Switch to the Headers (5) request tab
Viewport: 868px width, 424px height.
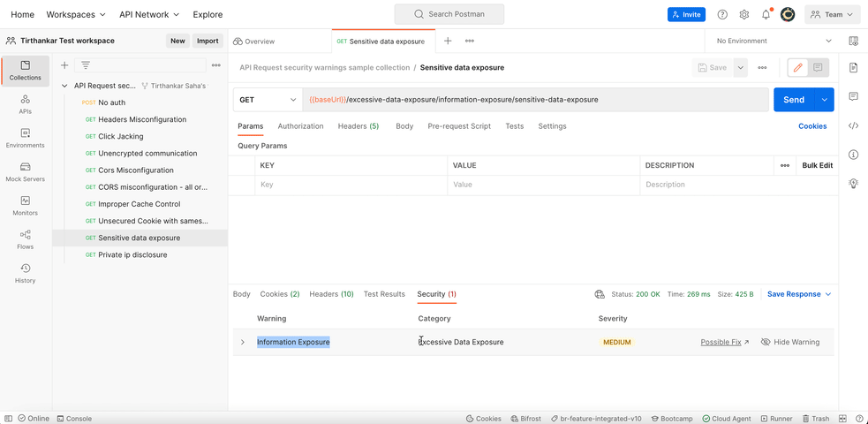[359, 126]
